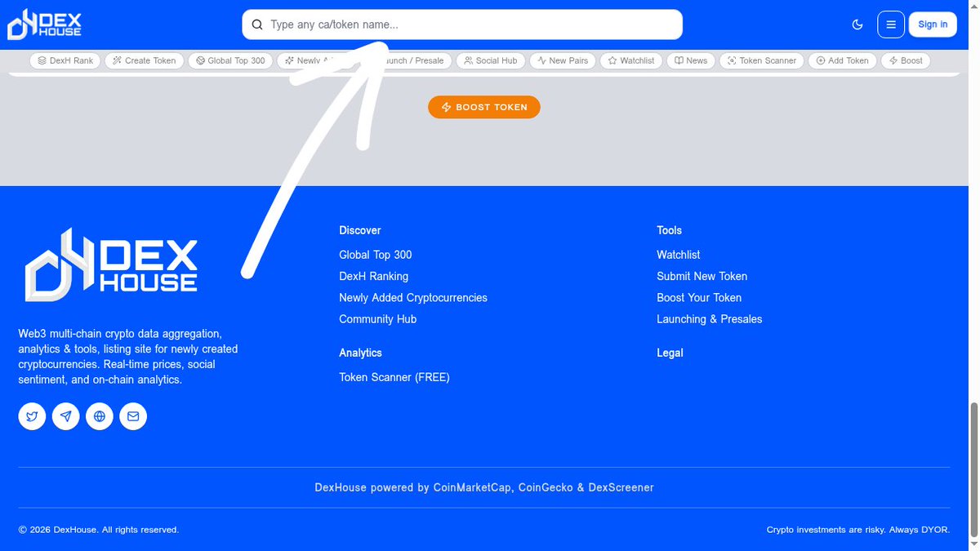Follow the footer Watchlist link under Tools
The image size is (980, 551).
tap(679, 255)
